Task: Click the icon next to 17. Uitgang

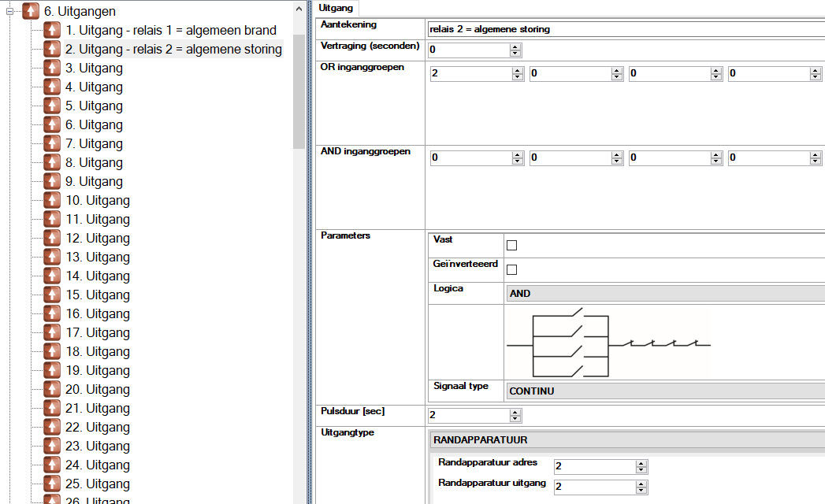Action: coord(52,332)
